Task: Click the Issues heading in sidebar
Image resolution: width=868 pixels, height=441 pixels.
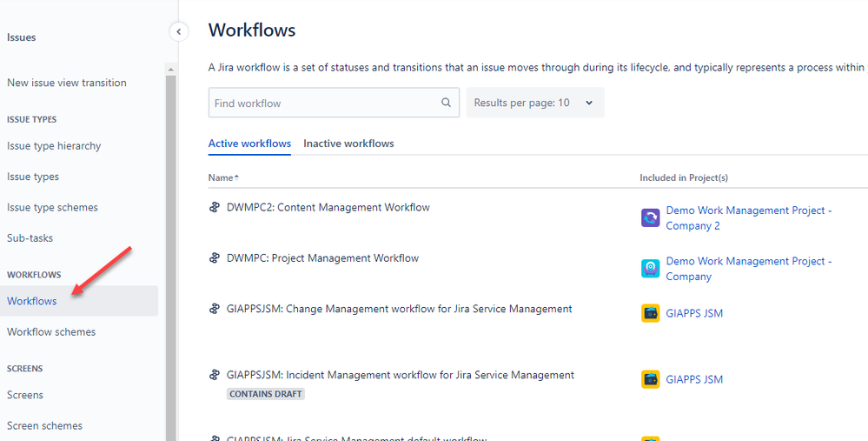Action: click(21, 37)
